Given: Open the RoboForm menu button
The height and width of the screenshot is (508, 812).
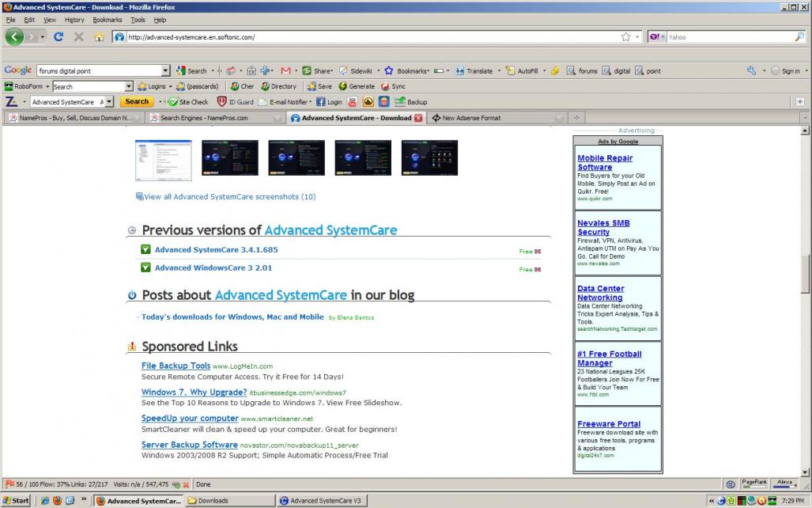Looking at the screenshot, I should click(x=26, y=86).
